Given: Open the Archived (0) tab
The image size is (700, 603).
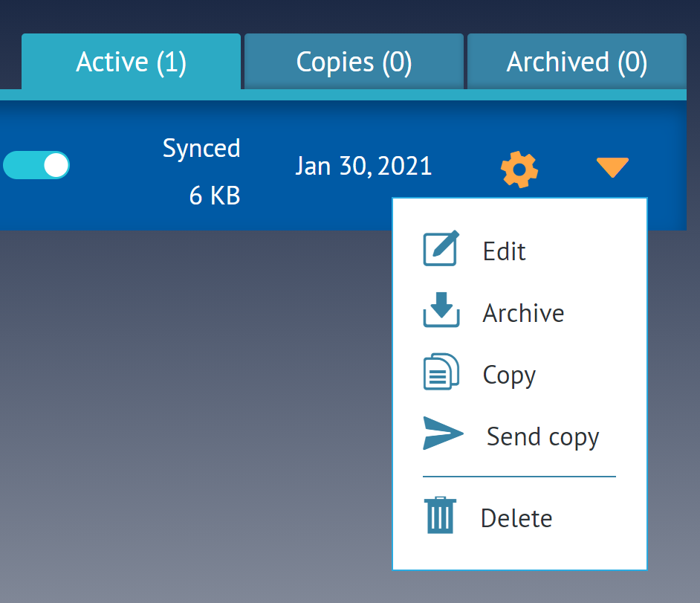Looking at the screenshot, I should tap(577, 62).
